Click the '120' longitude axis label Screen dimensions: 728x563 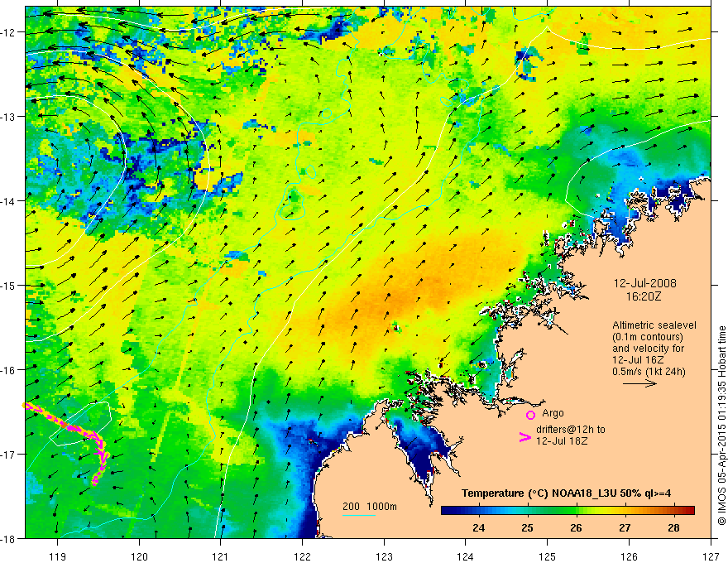click(x=139, y=556)
